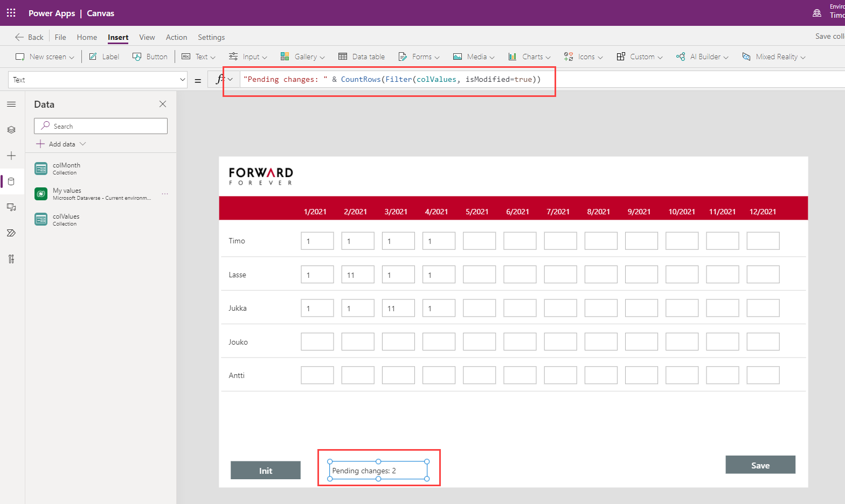Open the Gallery dropdown
845x504 pixels.
pos(302,57)
